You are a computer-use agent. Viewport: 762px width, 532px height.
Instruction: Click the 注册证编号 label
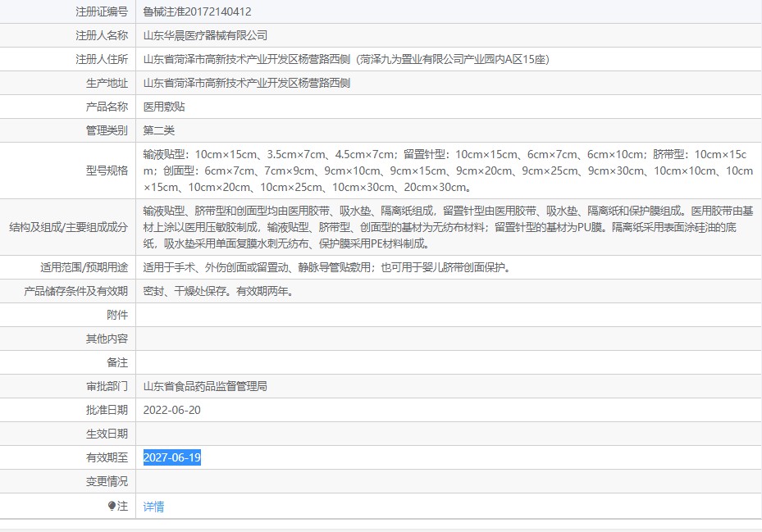point(102,11)
